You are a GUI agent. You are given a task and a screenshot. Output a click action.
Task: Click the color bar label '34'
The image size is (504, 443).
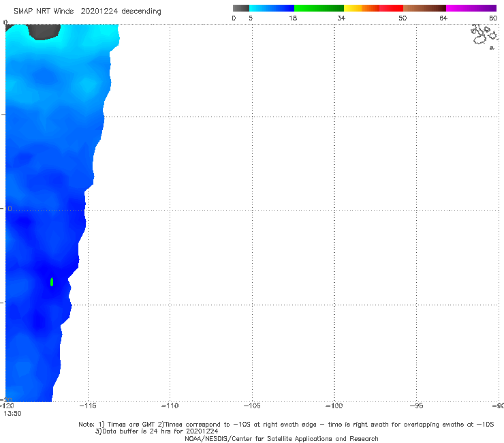click(x=341, y=18)
